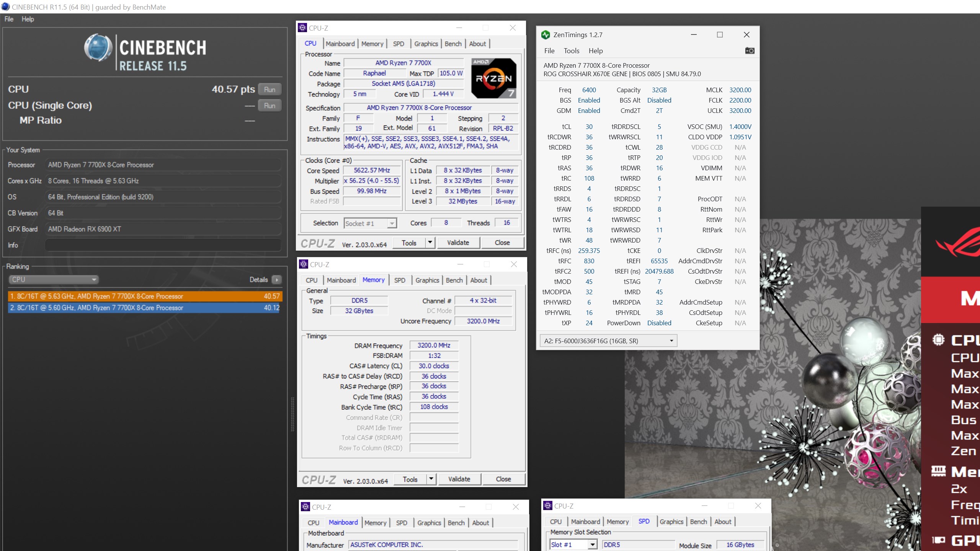Click Close button in CPU-Z Memory window
The image size is (980, 551).
tap(503, 479)
